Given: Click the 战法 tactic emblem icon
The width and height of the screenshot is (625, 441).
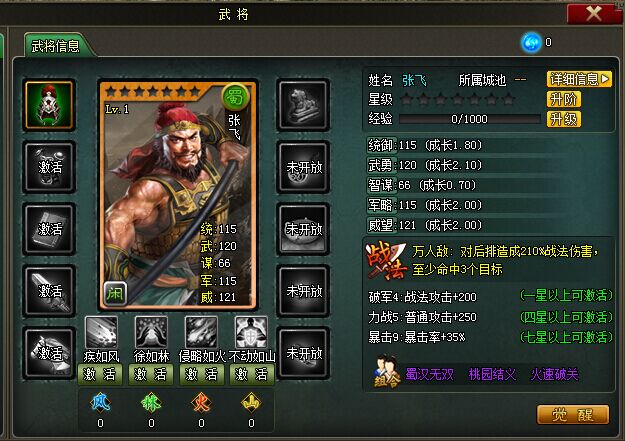Looking at the screenshot, I should [386, 261].
